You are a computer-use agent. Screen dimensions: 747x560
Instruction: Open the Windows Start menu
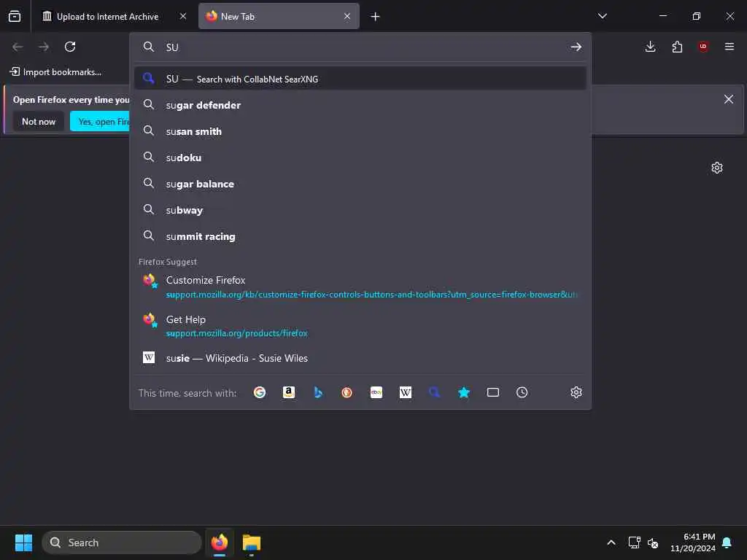click(x=23, y=542)
